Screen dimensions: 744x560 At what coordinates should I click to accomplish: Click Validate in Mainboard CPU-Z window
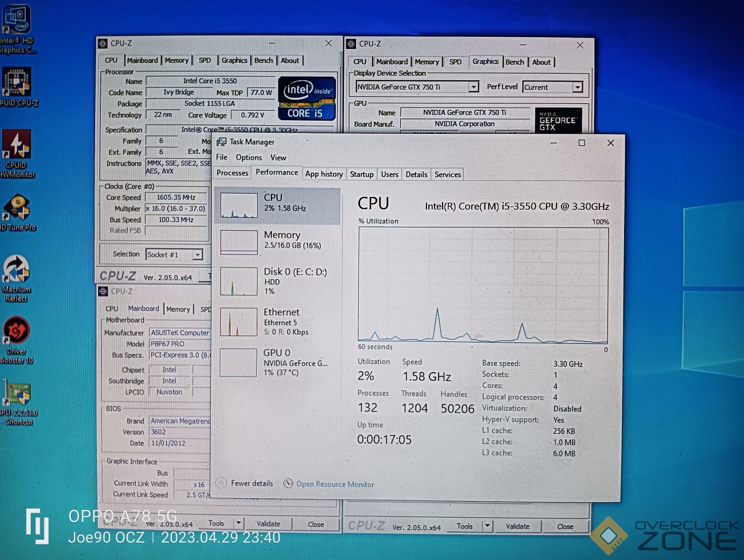click(x=268, y=524)
